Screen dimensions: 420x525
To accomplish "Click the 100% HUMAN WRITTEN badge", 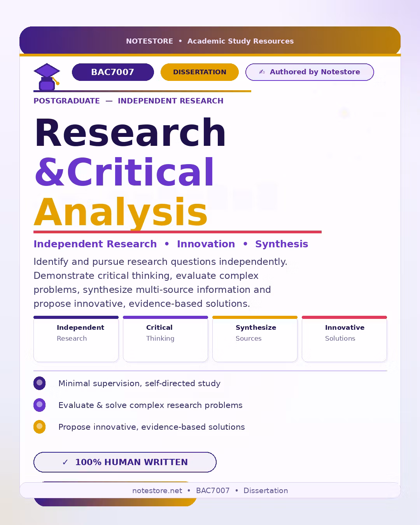I will (x=125, y=462).
